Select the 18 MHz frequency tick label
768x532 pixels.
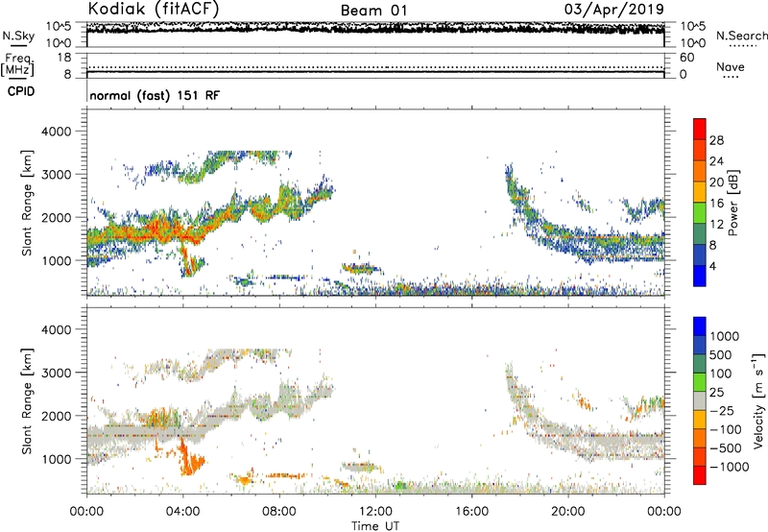(x=64, y=58)
